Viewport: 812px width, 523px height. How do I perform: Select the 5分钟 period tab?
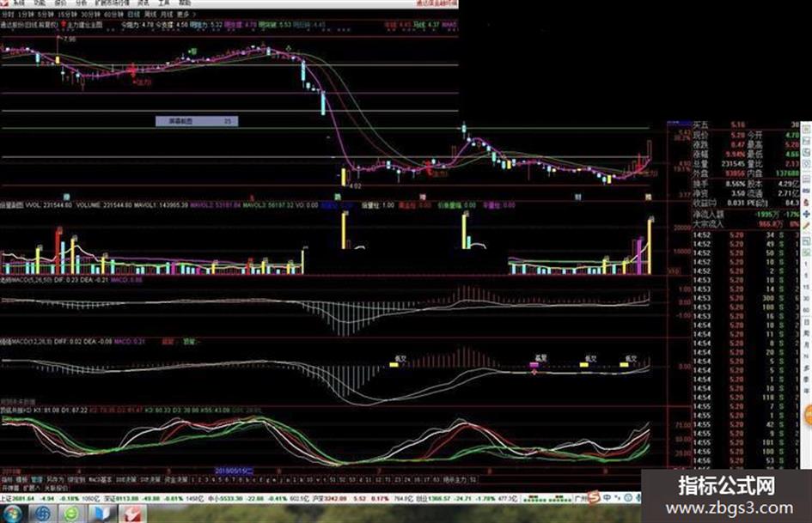(46, 15)
